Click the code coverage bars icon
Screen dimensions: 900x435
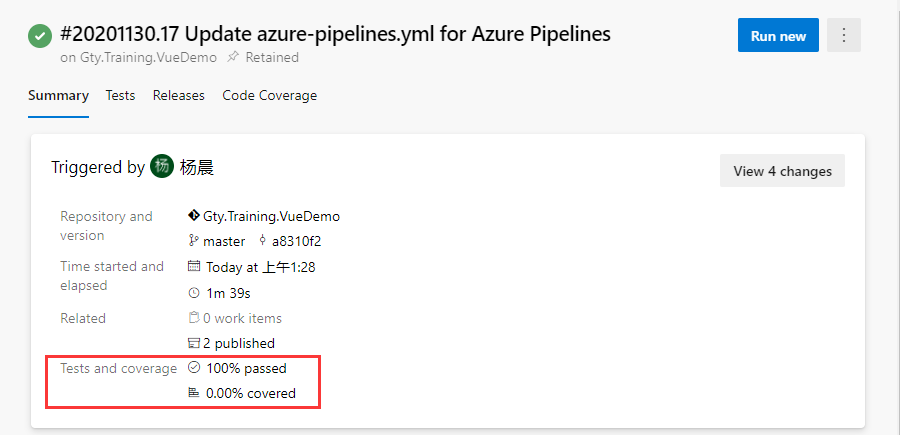[194, 393]
